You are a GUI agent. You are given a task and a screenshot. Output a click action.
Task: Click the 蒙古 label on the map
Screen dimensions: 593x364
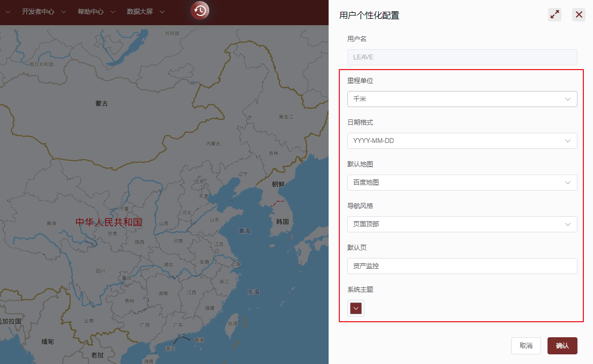coord(102,103)
